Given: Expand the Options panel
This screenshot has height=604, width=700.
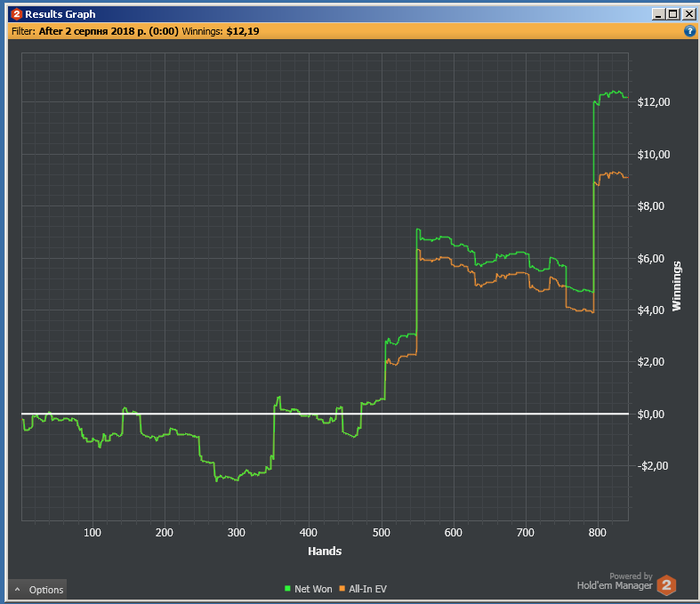Looking at the screenshot, I should click(38, 589).
